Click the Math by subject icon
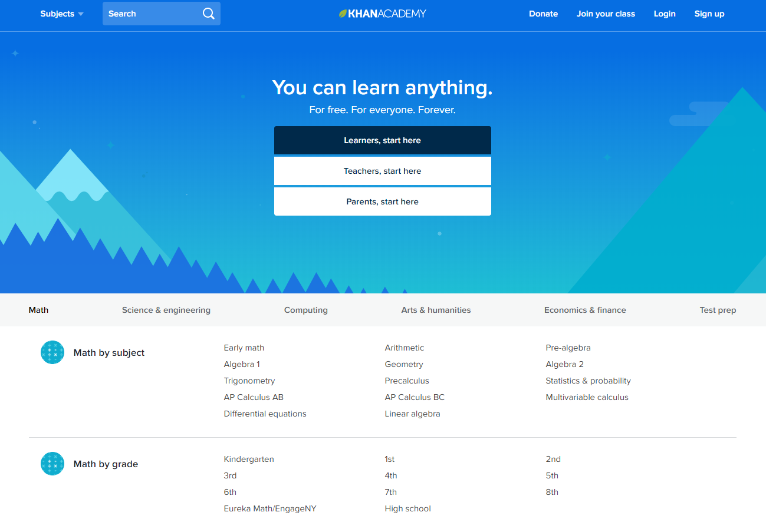The height and width of the screenshot is (532, 766). 52,352
